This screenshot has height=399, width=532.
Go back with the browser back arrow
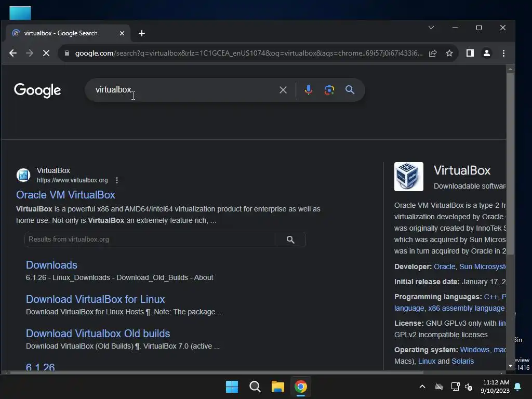point(13,54)
